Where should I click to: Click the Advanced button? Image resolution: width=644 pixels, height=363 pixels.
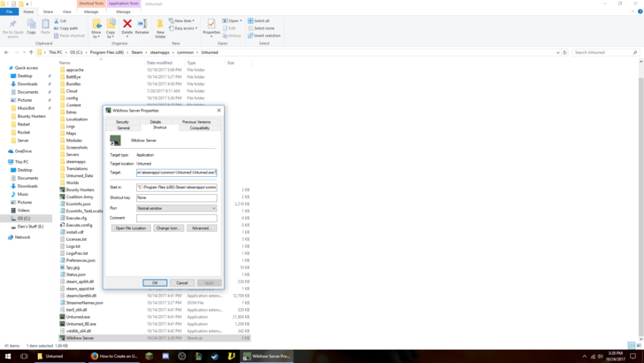pos(202,228)
